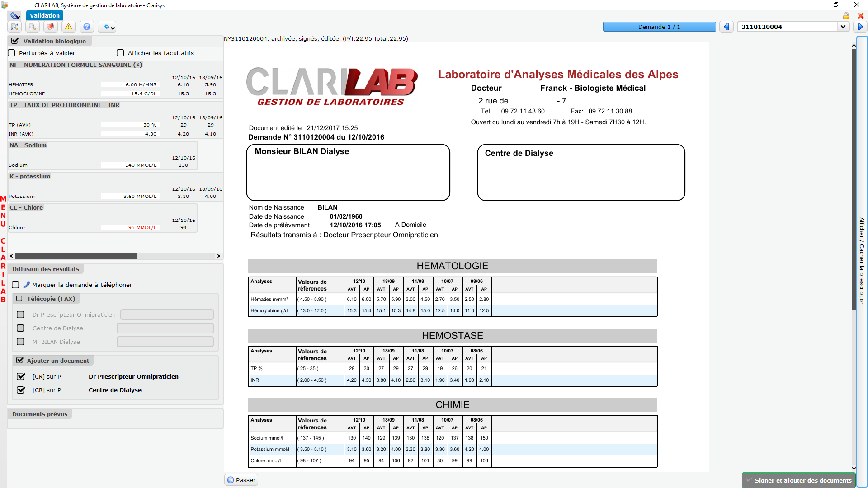Click the red X close-request icon
The height and width of the screenshot is (488, 868).
click(x=861, y=16)
